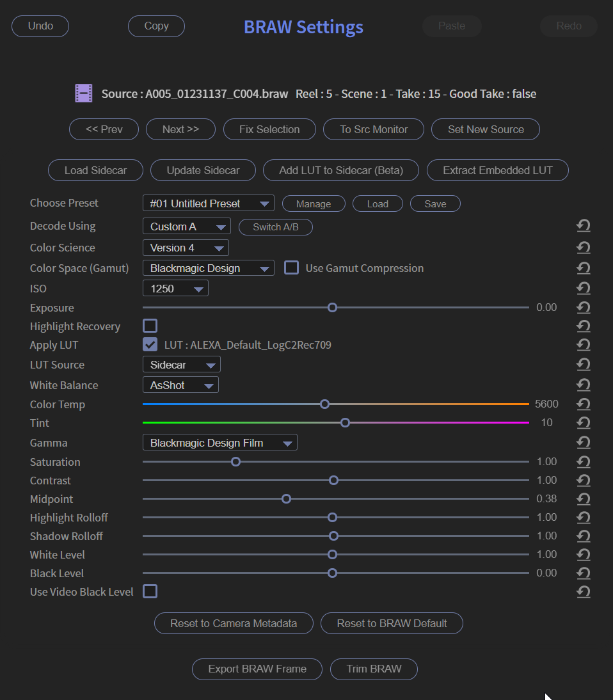Toggle the Highlight Recovery checkbox
The width and height of the screenshot is (613, 700).
(x=150, y=325)
